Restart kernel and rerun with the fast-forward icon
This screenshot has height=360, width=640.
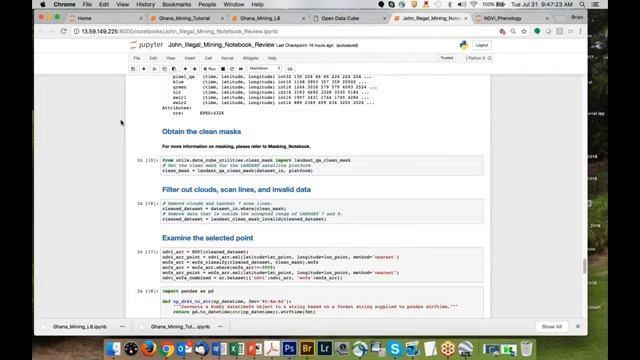(241, 69)
